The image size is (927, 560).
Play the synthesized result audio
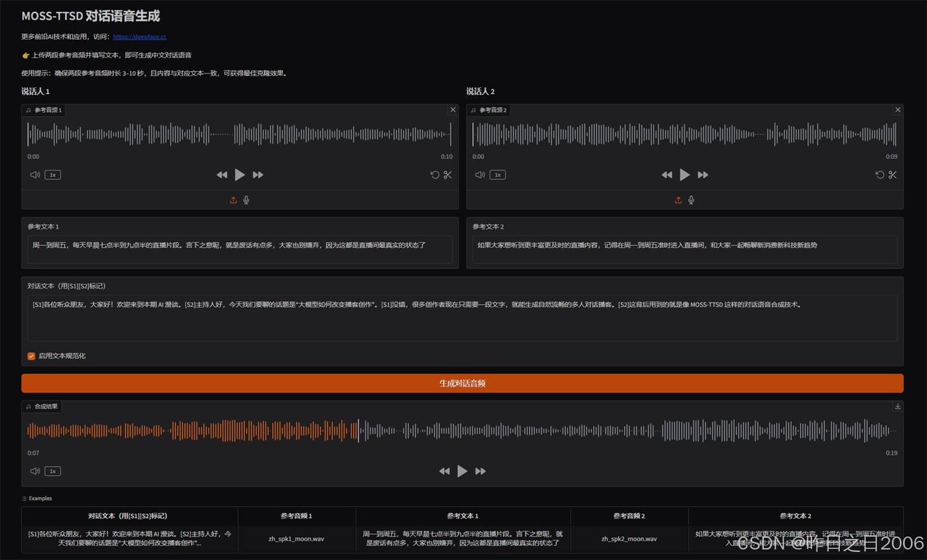click(462, 471)
